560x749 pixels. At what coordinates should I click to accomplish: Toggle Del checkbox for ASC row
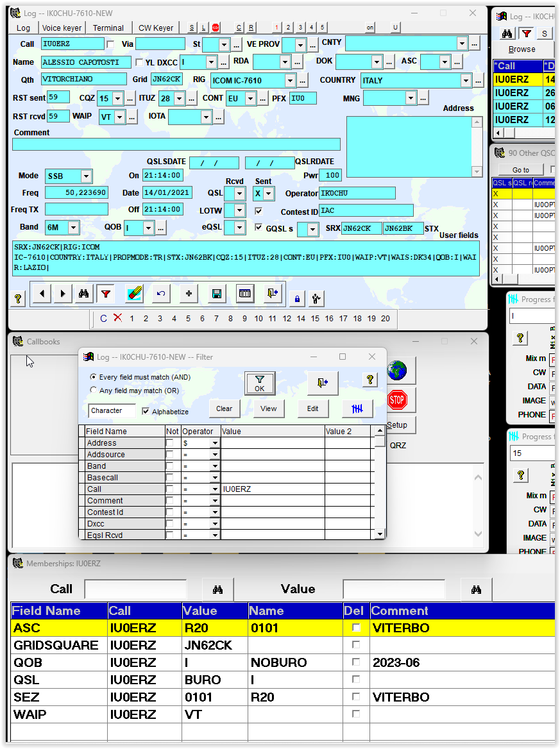click(x=356, y=627)
